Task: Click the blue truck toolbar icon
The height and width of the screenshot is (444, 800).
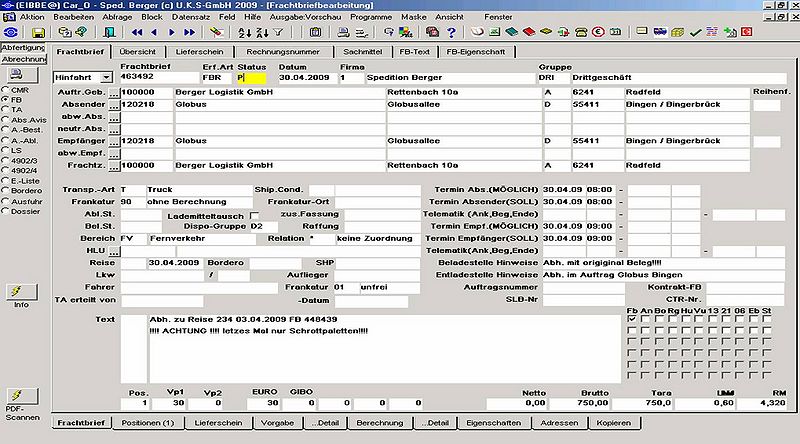Action: point(660,32)
